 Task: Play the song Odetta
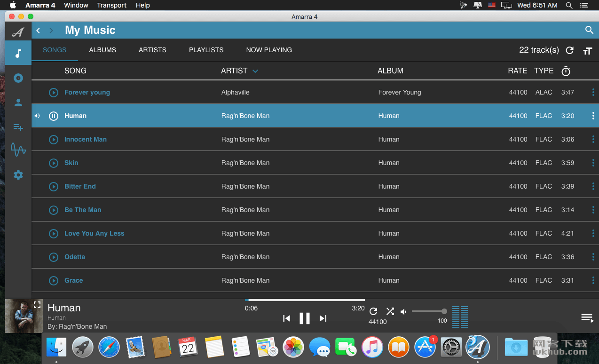54,257
